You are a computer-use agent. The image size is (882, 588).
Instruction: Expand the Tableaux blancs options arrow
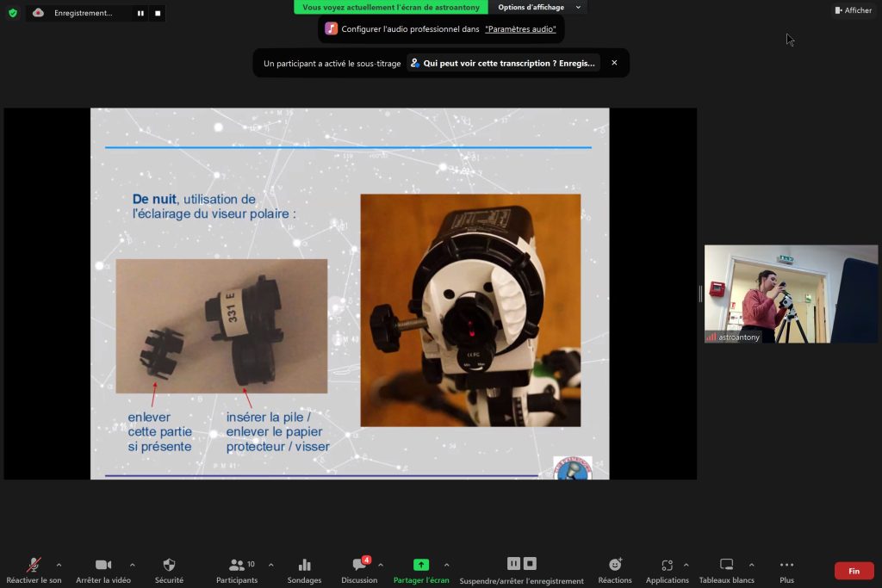pyautogui.click(x=751, y=565)
